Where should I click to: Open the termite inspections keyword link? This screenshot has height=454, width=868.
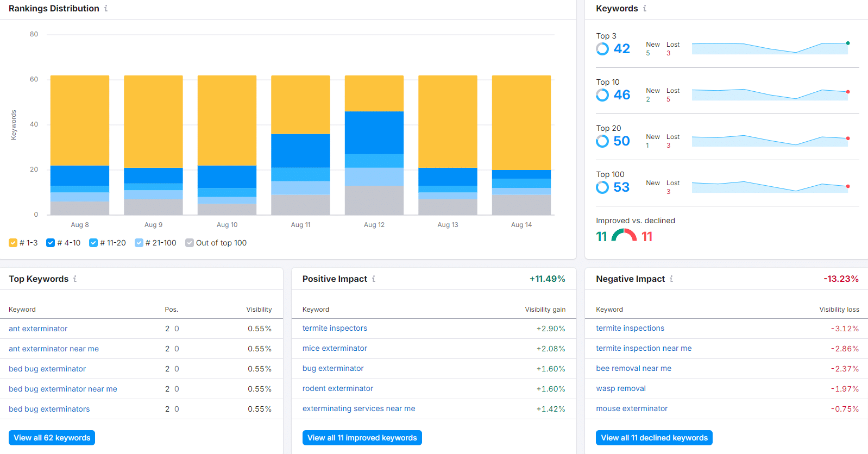pos(630,328)
